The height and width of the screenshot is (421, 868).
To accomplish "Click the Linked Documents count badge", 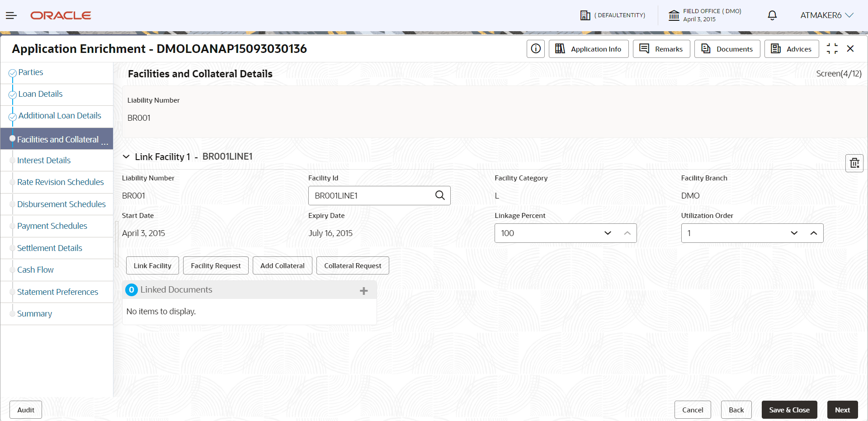I will point(132,290).
